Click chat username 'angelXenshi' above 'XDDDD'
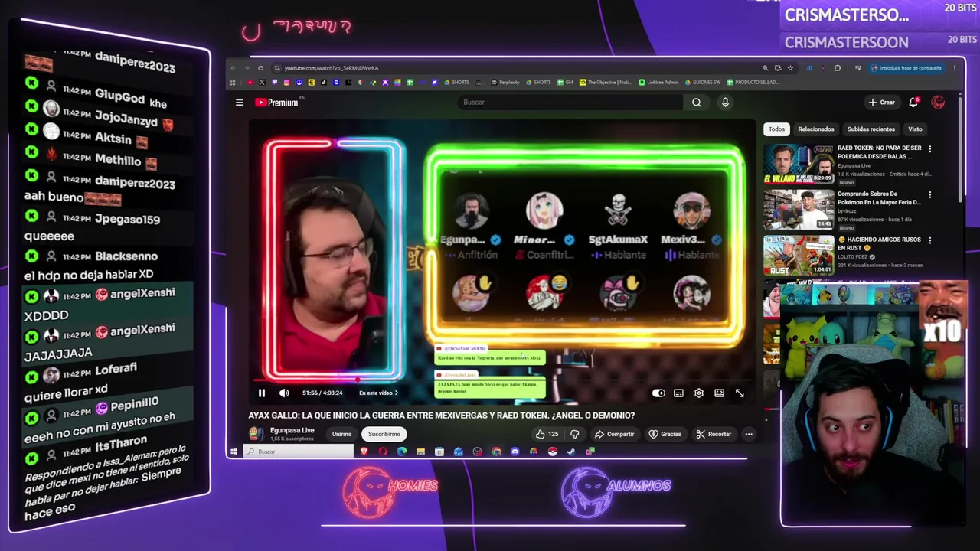The image size is (980, 551). pyautogui.click(x=142, y=294)
